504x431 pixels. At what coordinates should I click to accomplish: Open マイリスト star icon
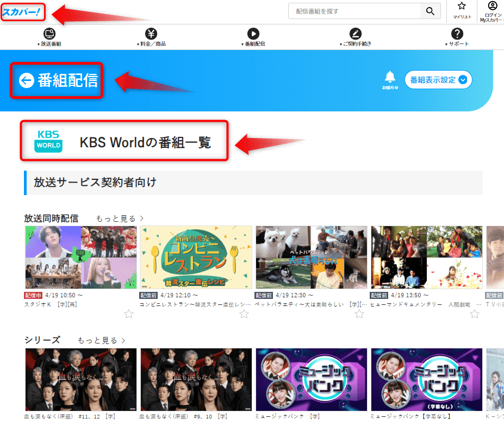coord(462,6)
